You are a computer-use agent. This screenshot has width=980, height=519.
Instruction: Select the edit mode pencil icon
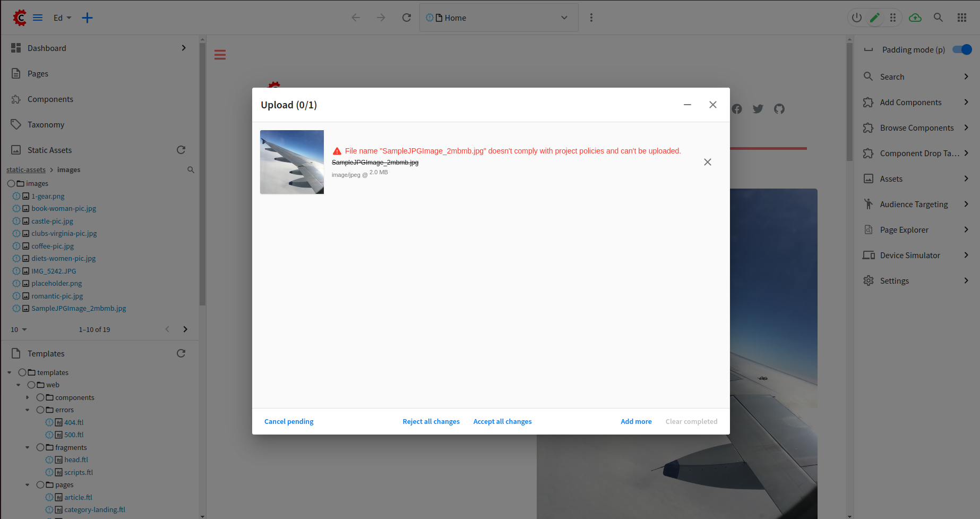(x=875, y=18)
